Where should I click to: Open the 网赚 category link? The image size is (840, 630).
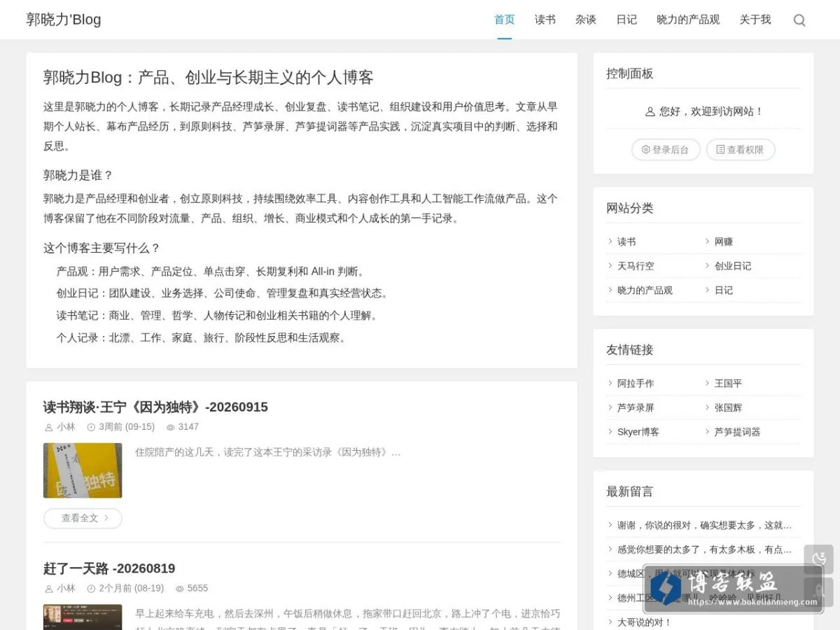pyautogui.click(x=724, y=241)
